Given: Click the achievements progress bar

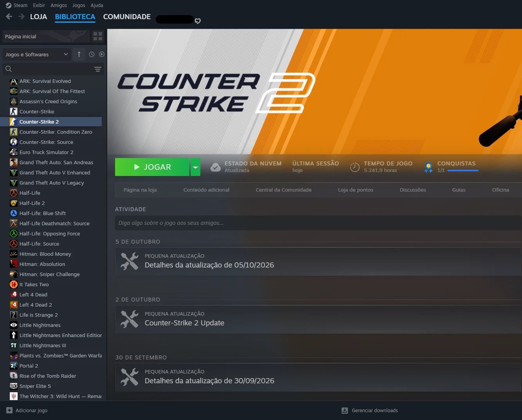Looking at the screenshot, I should (463, 171).
